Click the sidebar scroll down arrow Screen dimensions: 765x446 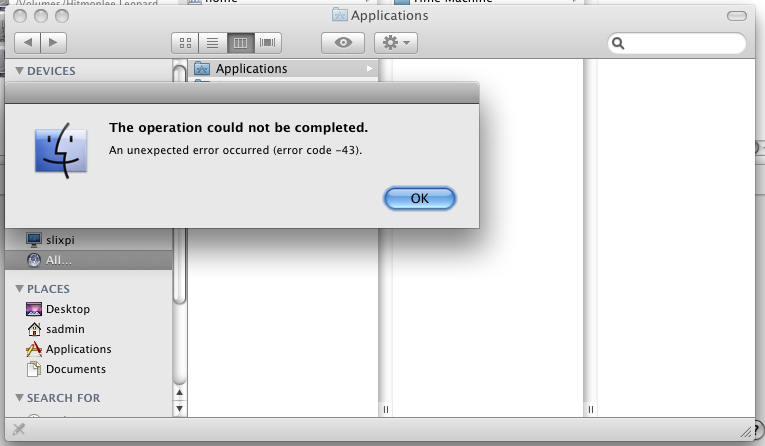(180, 408)
